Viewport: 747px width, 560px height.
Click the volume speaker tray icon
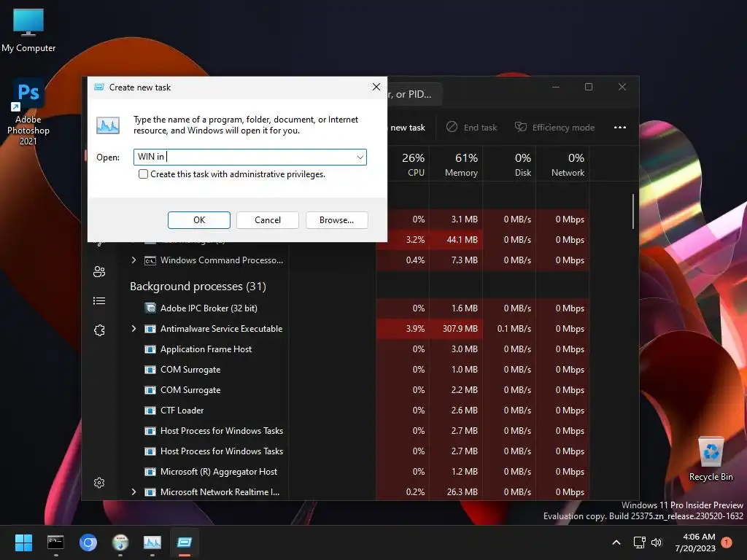click(657, 542)
